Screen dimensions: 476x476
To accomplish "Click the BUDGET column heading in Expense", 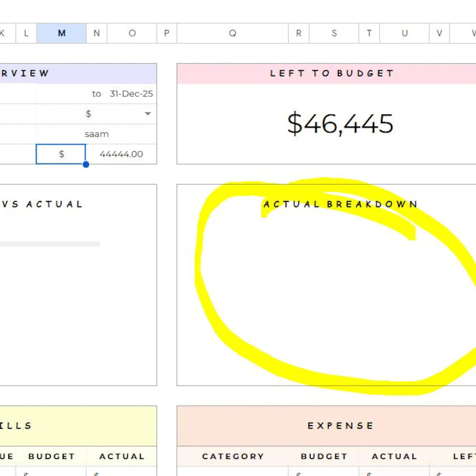I will (324, 457).
